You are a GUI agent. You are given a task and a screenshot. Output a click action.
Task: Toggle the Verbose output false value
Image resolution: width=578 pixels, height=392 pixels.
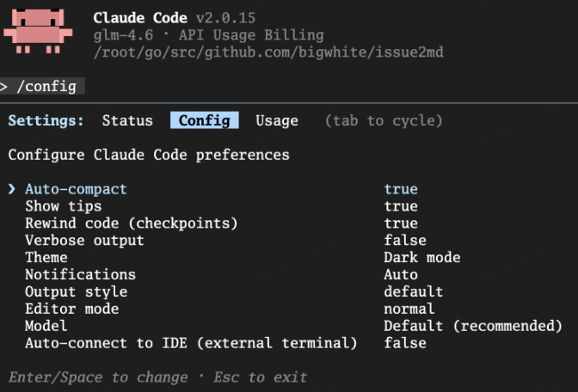click(x=405, y=241)
